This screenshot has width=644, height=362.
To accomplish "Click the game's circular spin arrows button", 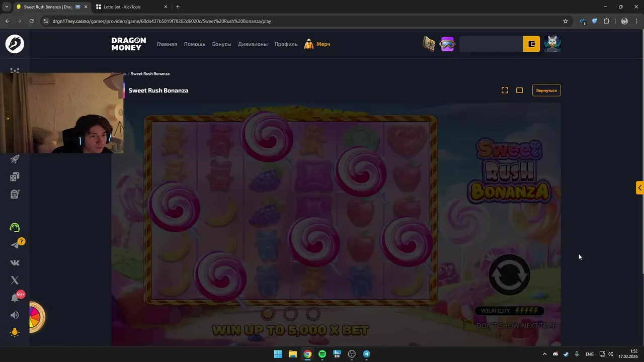I will coord(509,275).
